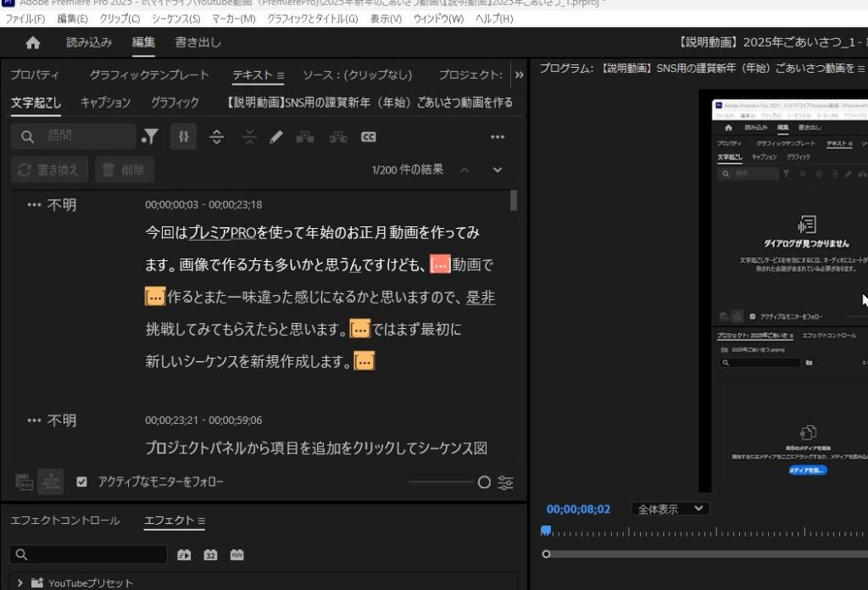Open the ヘルプ(H) menu
868x590 pixels.
[494, 19]
